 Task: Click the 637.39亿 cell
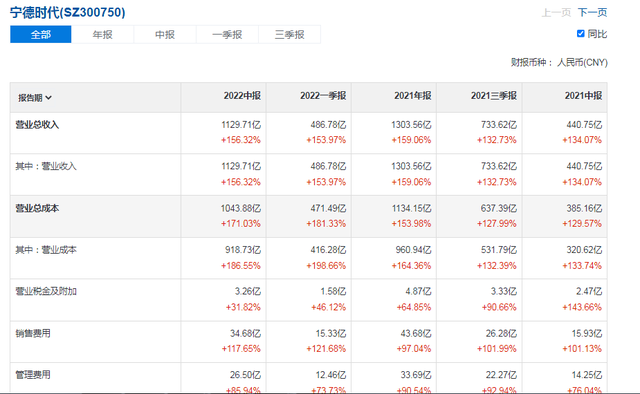point(499,208)
